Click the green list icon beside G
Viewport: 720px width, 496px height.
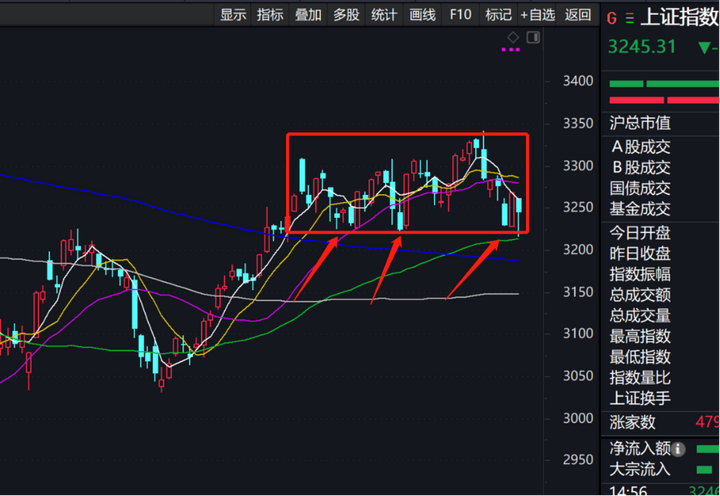point(630,18)
